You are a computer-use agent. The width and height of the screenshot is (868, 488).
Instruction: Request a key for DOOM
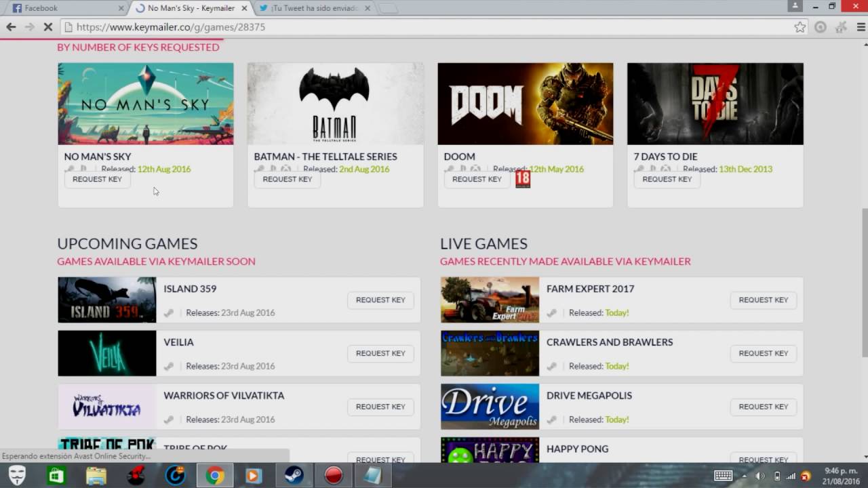click(x=477, y=179)
